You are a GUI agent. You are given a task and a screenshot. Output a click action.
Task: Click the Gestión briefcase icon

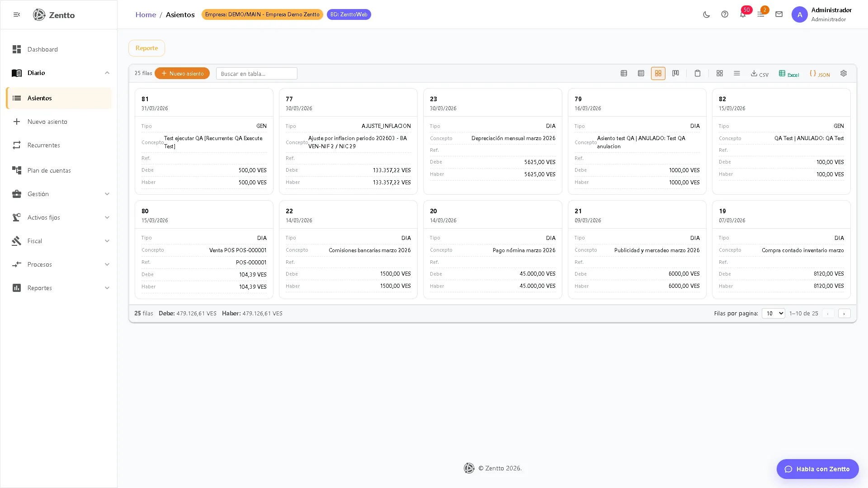(17, 194)
